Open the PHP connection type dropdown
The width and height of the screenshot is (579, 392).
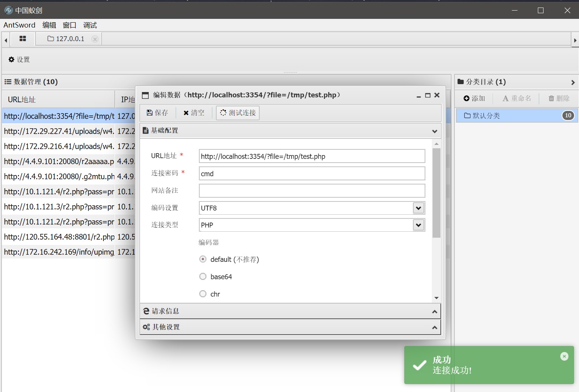(418, 225)
